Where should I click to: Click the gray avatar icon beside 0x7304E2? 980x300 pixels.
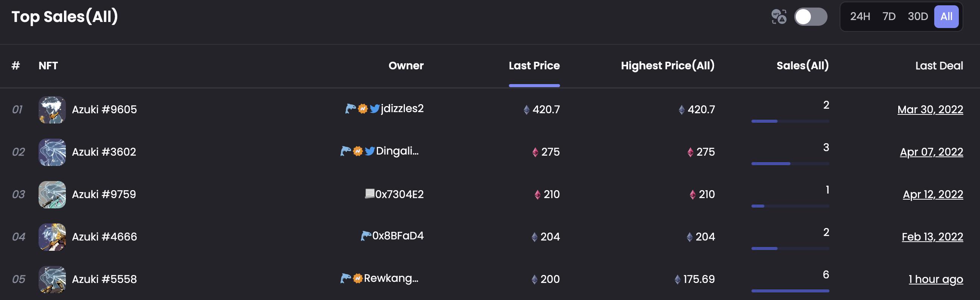(369, 194)
